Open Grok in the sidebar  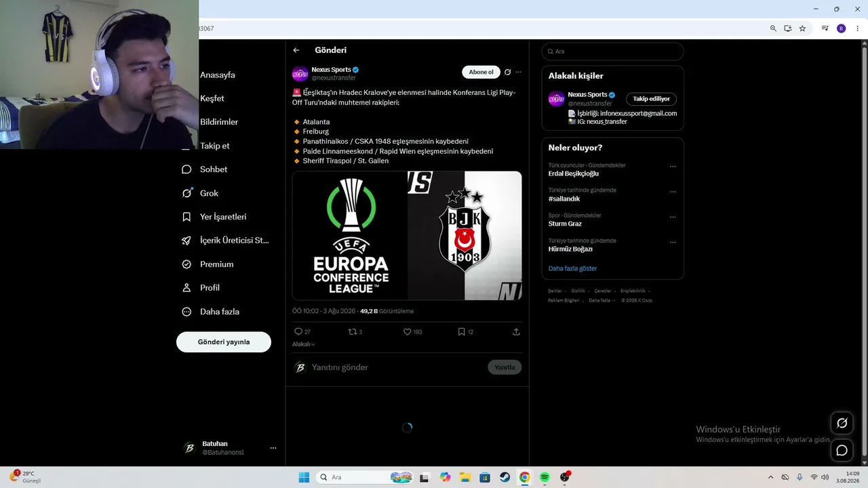[x=201, y=193]
